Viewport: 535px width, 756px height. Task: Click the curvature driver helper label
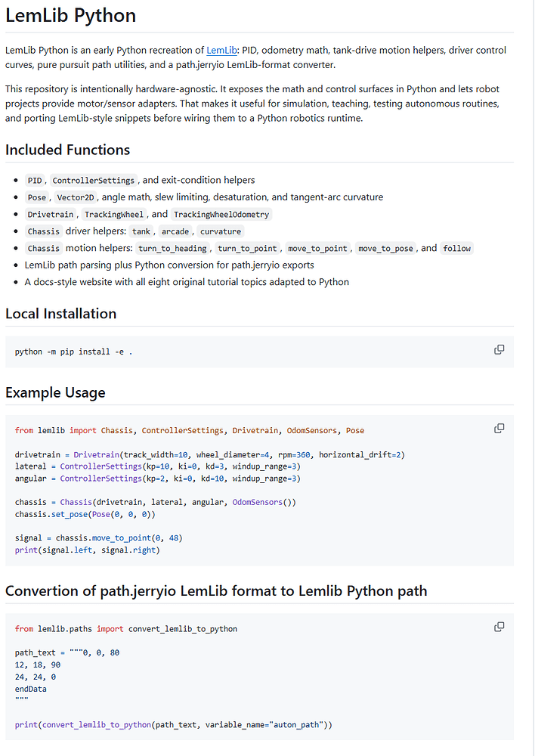point(221,231)
